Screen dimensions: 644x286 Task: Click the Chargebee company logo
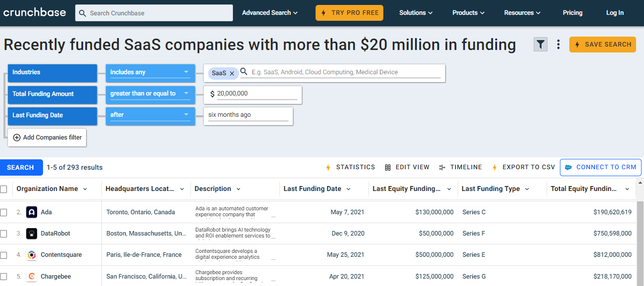(x=32, y=276)
